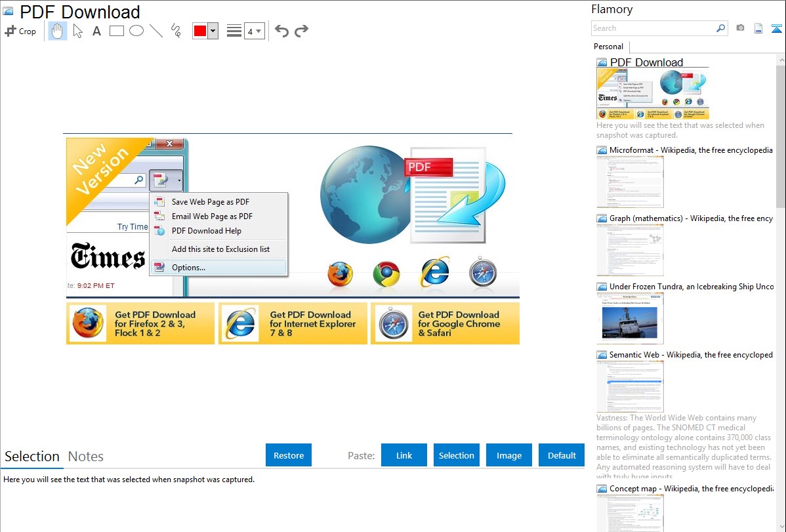Switch to the Selection tab
The height and width of the screenshot is (532, 786).
pos(32,457)
